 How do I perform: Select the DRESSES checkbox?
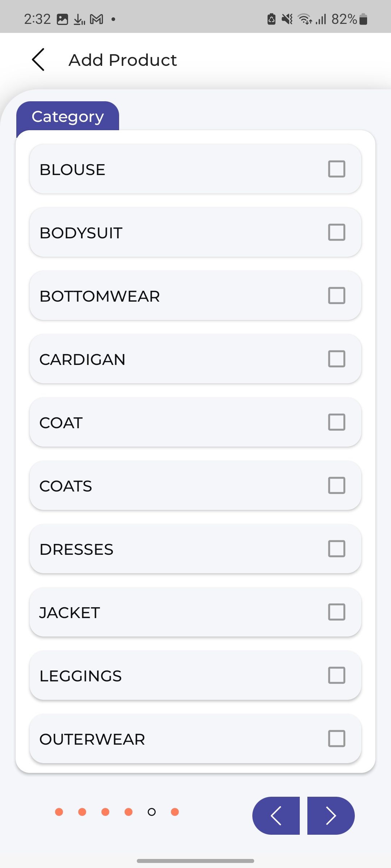(x=336, y=549)
